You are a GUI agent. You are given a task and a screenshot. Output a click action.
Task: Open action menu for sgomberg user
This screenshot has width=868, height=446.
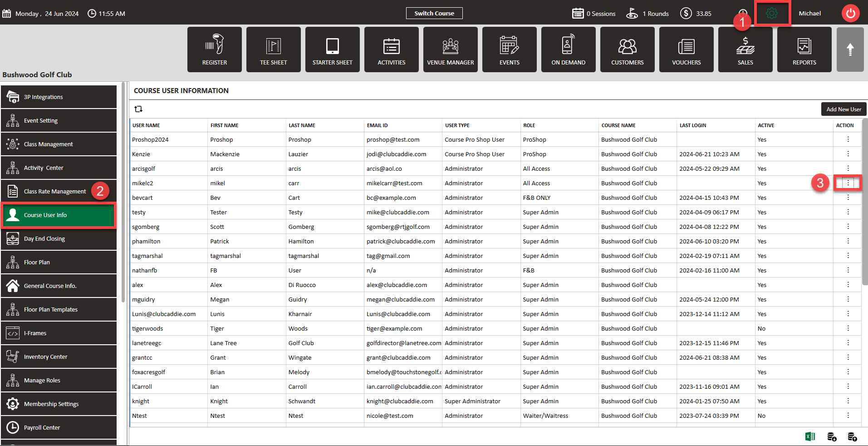click(x=848, y=227)
